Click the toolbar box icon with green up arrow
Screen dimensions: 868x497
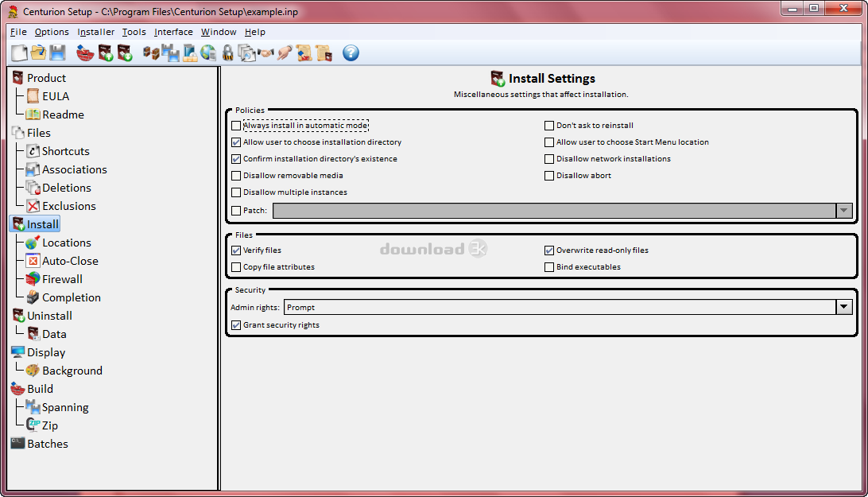[x=105, y=53]
